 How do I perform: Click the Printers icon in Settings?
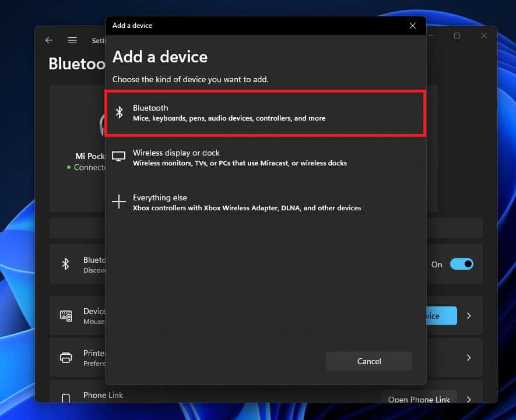66,358
